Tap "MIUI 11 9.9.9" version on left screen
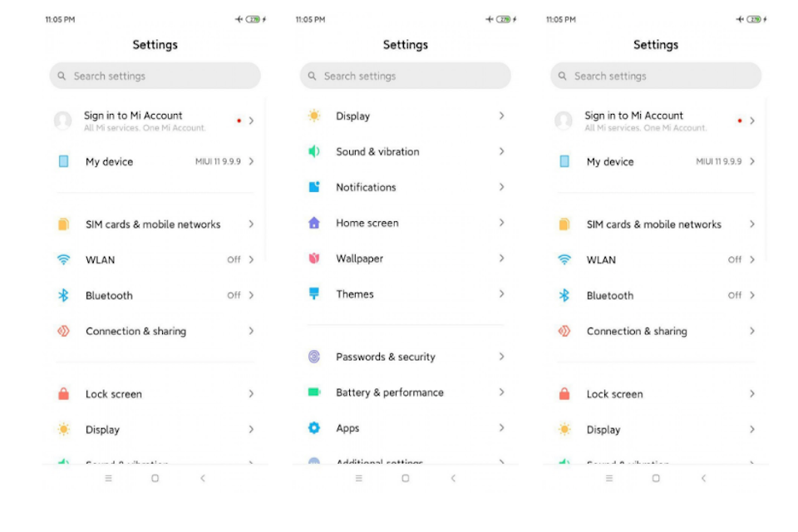The width and height of the screenshot is (798, 532). 218,161
